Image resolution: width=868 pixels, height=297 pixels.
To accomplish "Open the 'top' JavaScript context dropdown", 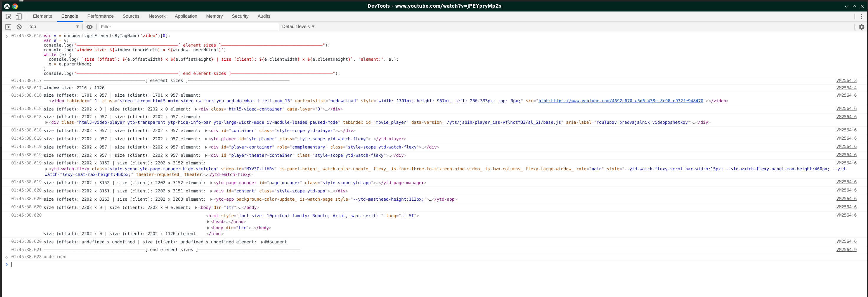I will [x=54, y=27].
